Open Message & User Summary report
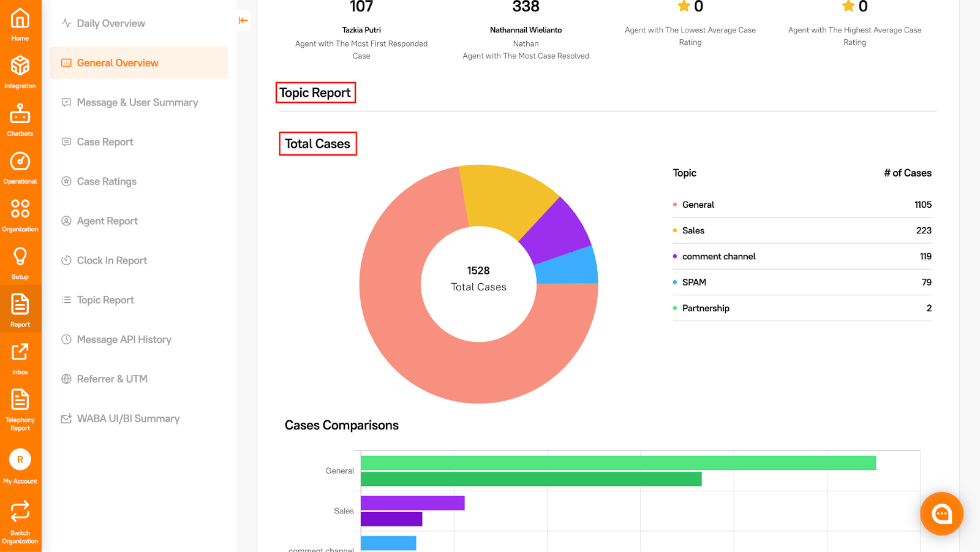This screenshot has height=552, width=980. [139, 102]
